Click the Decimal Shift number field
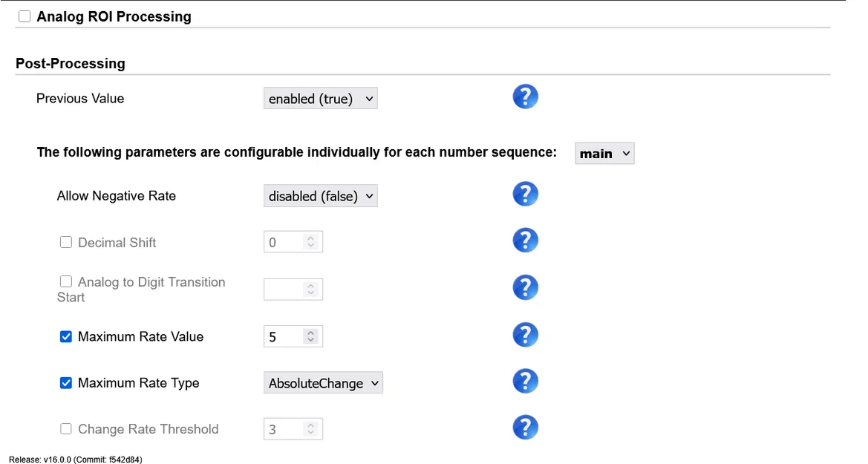868x464 pixels. coord(284,242)
